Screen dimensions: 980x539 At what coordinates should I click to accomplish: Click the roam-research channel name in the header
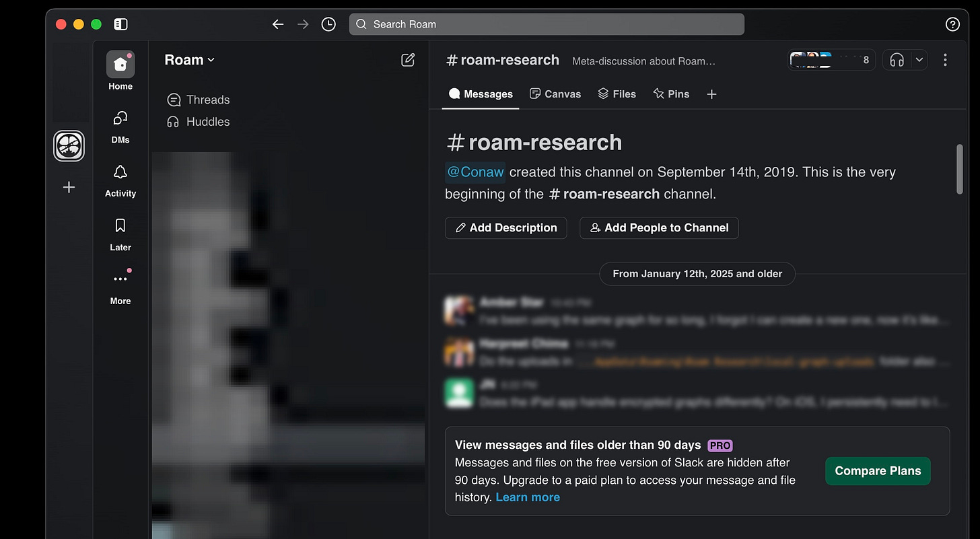tap(503, 60)
